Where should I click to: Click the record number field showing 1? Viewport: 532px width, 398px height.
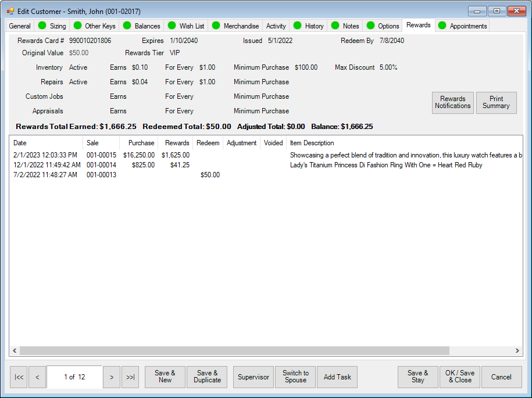click(x=74, y=377)
